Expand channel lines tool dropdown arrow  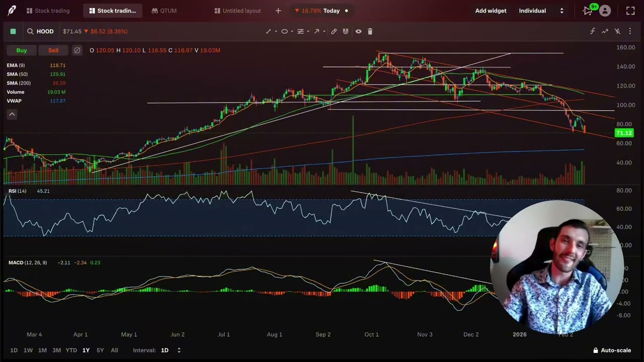(308, 31)
